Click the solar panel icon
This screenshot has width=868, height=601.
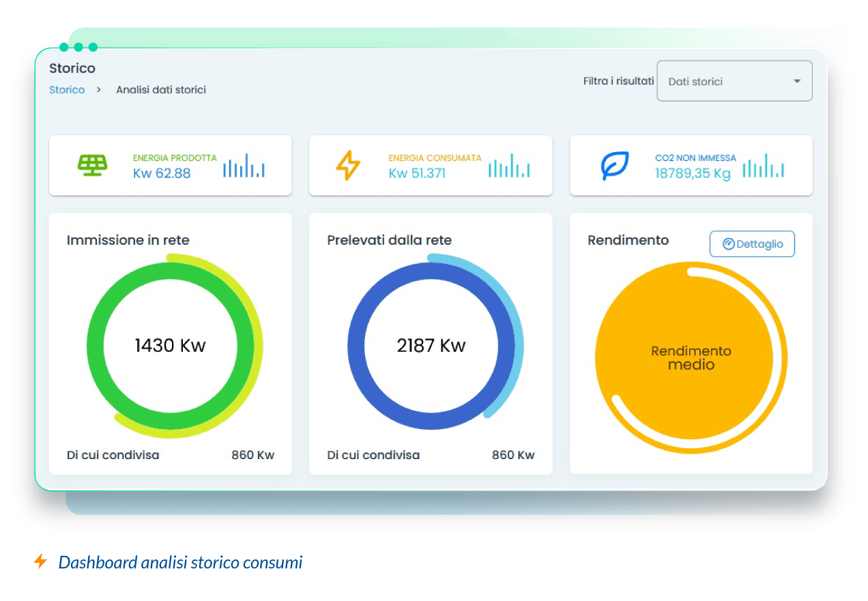coord(91,166)
